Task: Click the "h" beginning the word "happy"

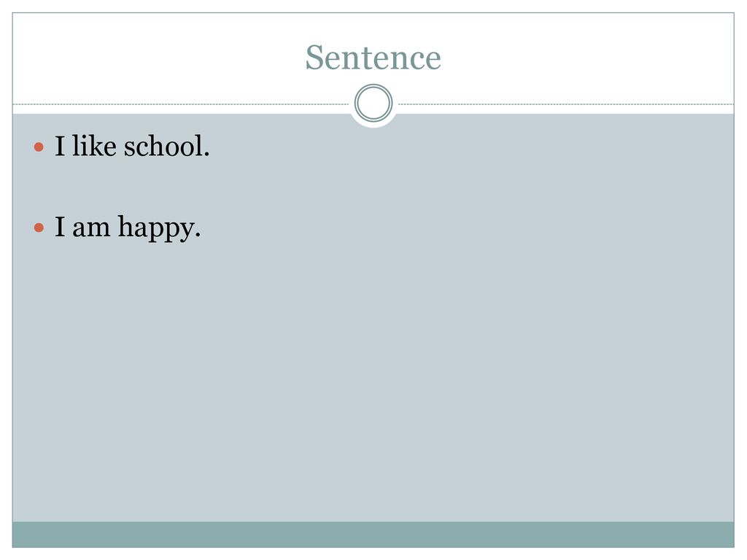Action: tap(125, 226)
